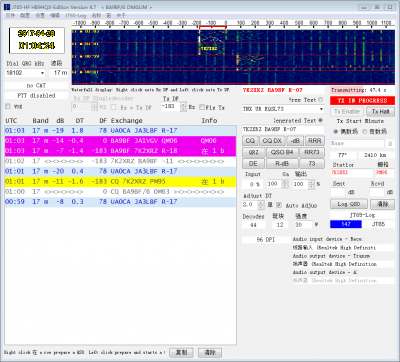Open the 文件 menu
Screen dimensions: 400x362
point(11,16)
